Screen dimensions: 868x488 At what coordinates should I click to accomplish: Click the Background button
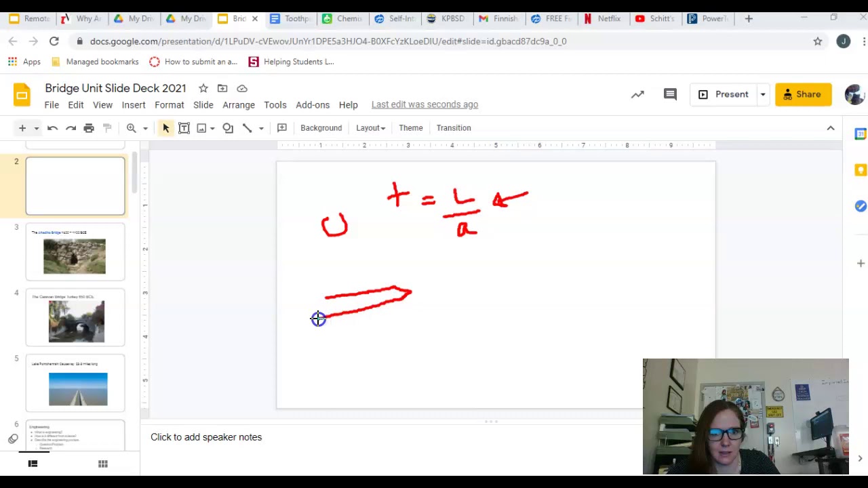point(321,128)
